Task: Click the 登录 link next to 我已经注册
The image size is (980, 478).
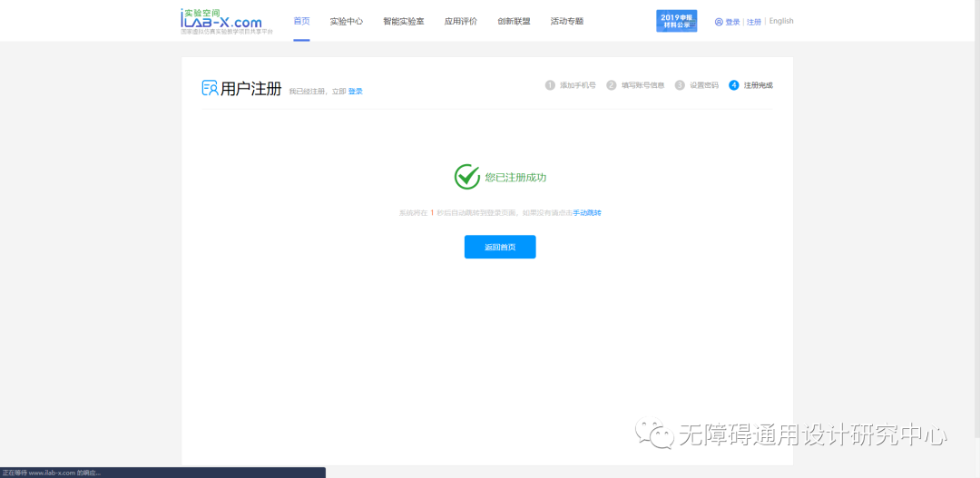Action: tap(355, 92)
